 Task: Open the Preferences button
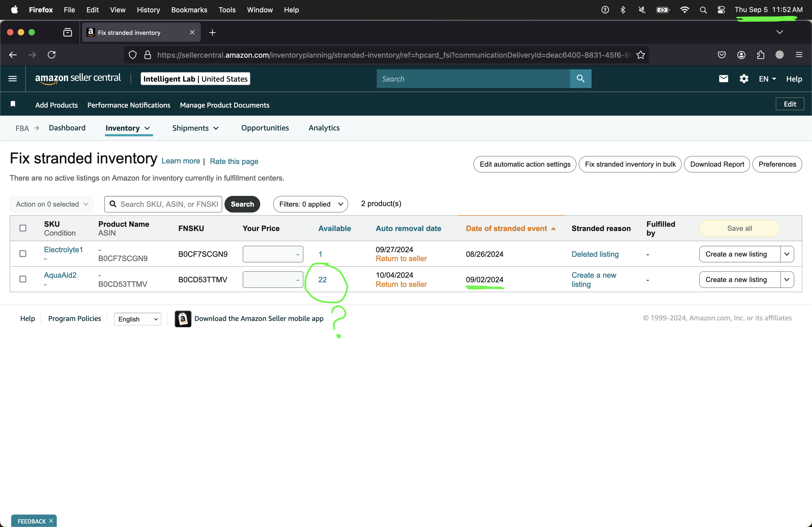(x=777, y=164)
